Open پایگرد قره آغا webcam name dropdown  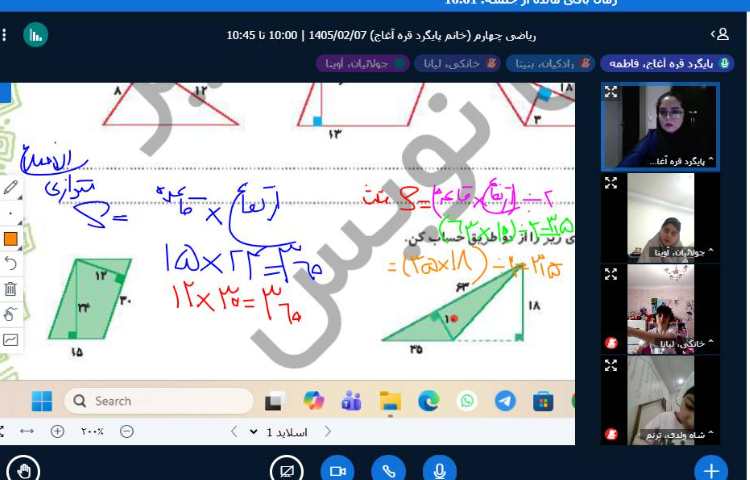click(x=681, y=161)
